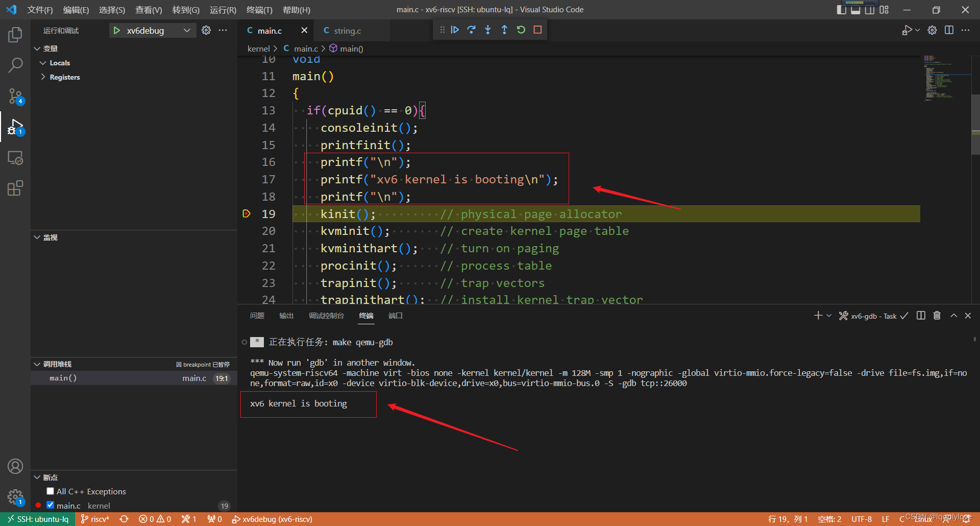
Task: Open run or debug dropdown in editor title
Action: (x=917, y=30)
